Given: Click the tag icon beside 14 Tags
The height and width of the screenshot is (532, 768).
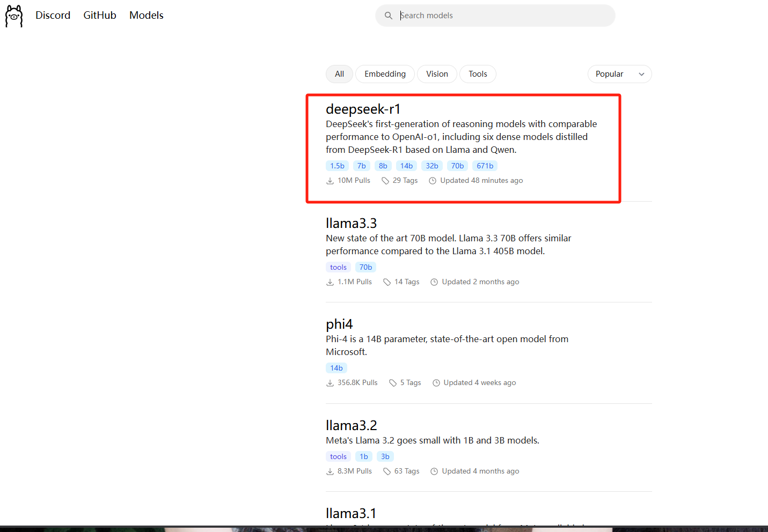Looking at the screenshot, I should (387, 282).
